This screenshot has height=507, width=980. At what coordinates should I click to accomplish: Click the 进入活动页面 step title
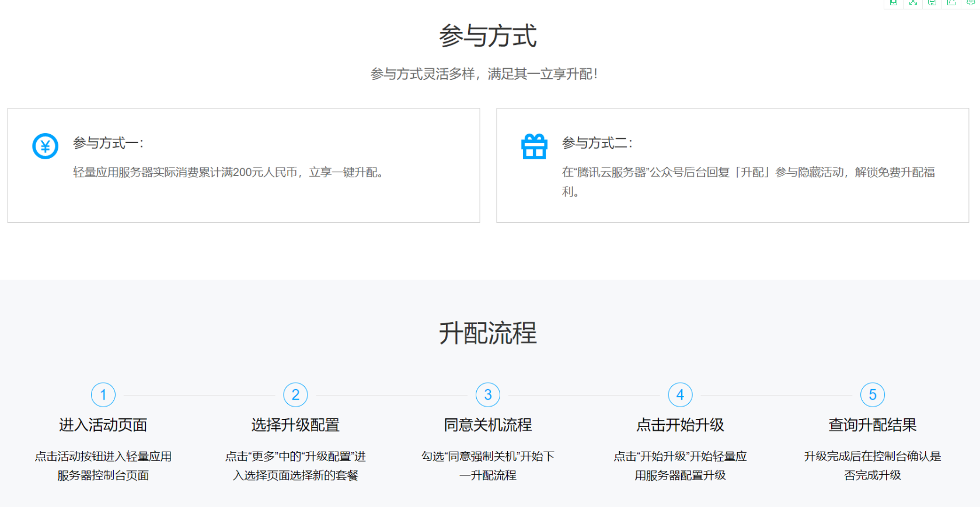(x=103, y=425)
